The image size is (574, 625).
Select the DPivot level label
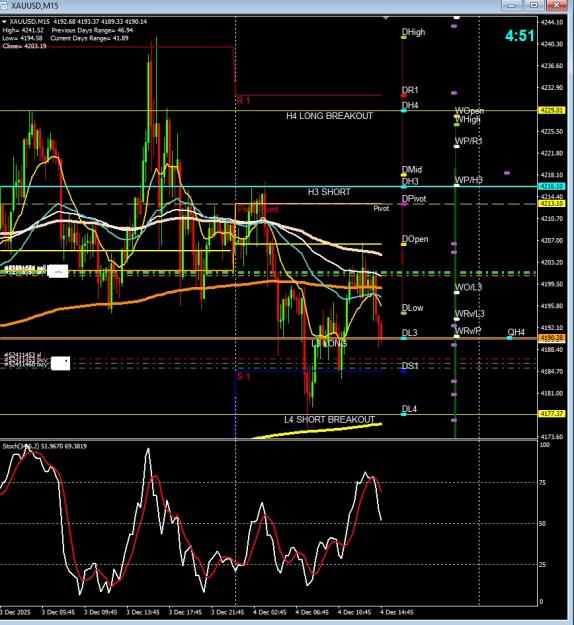click(x=414, y=199)
